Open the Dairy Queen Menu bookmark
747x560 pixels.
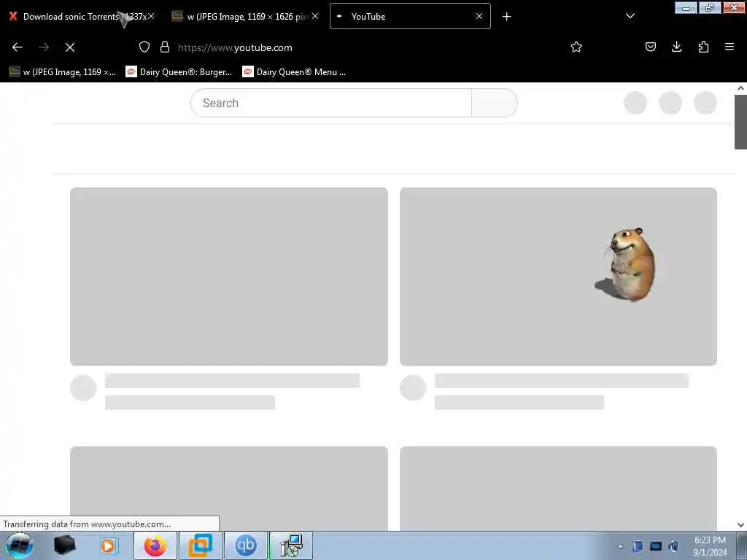click(295, 72)
